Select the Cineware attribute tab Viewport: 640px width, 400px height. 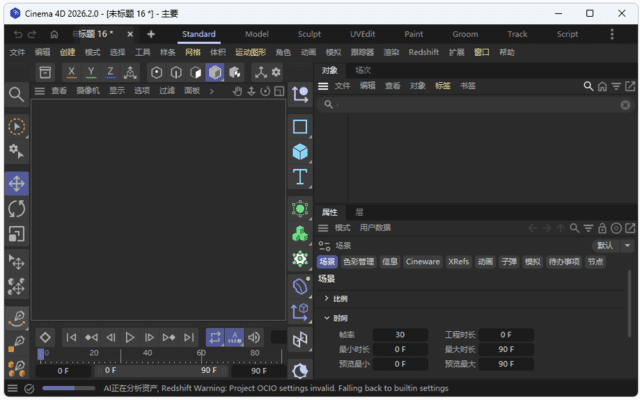[x=422, y=262]
